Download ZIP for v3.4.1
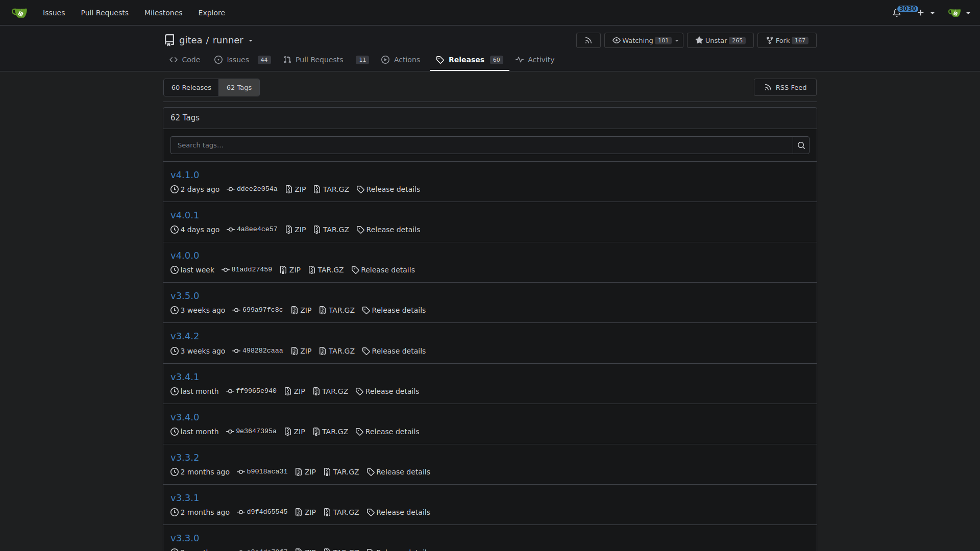 295,391
